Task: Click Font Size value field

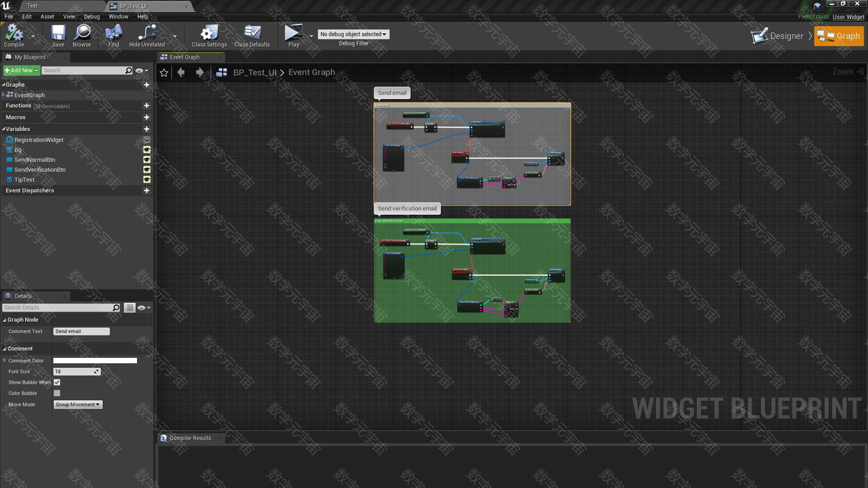Action: (77, 371)
